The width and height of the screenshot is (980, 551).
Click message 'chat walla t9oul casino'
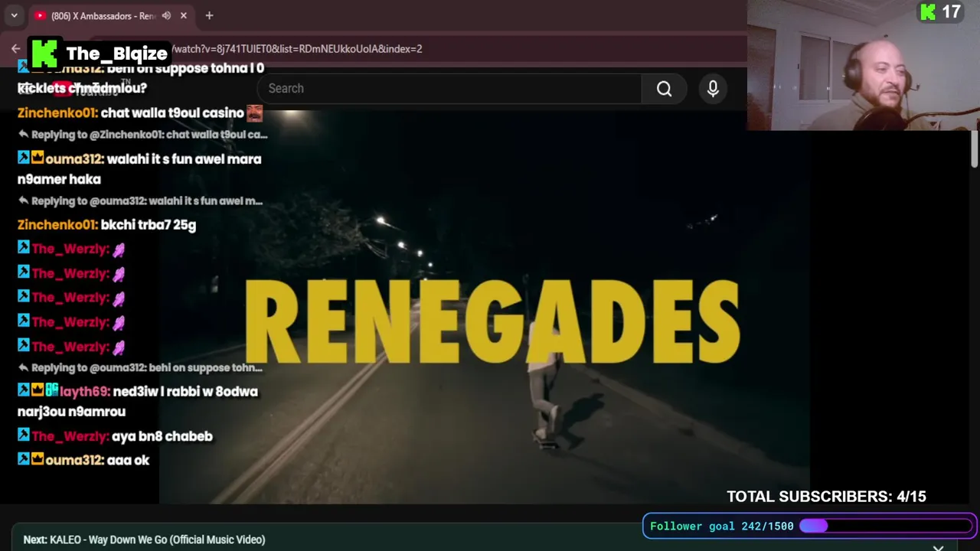click(172, 113)
